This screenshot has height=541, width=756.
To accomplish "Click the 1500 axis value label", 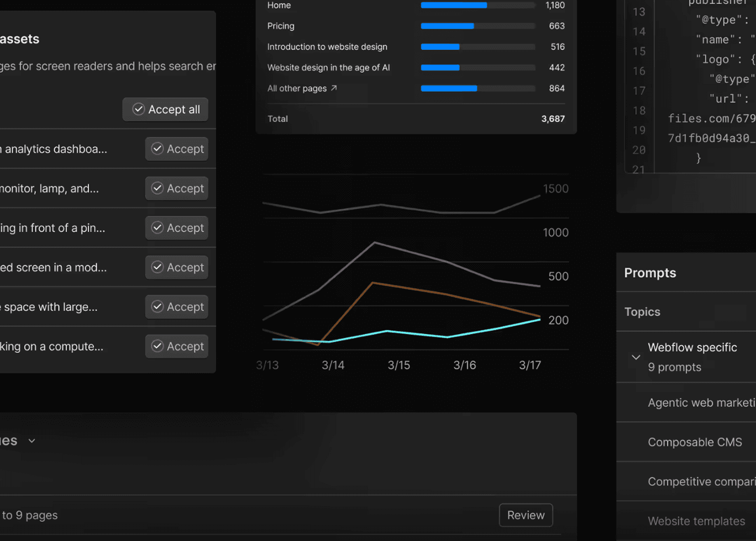I will coord(556,189).
